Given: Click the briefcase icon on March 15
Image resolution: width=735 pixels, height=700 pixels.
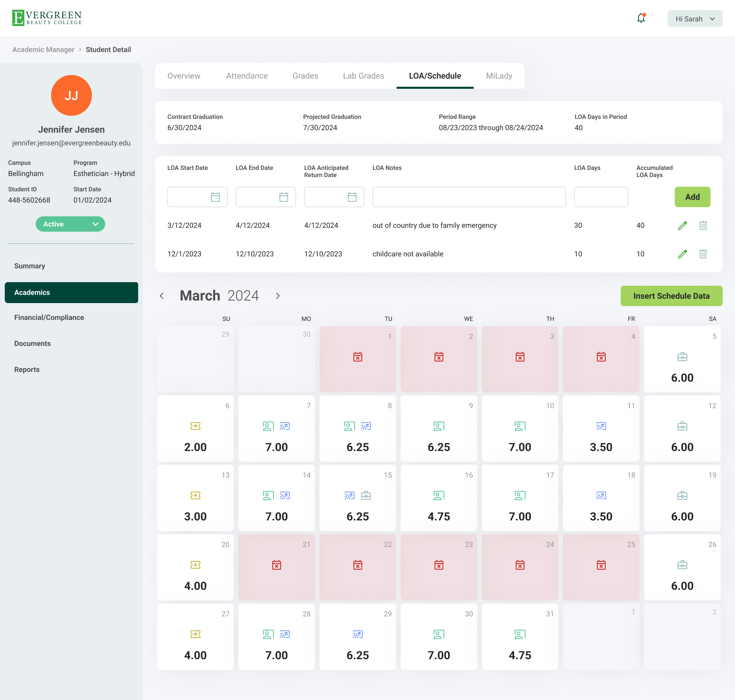Looking at the screenshot, I should 366,495.
